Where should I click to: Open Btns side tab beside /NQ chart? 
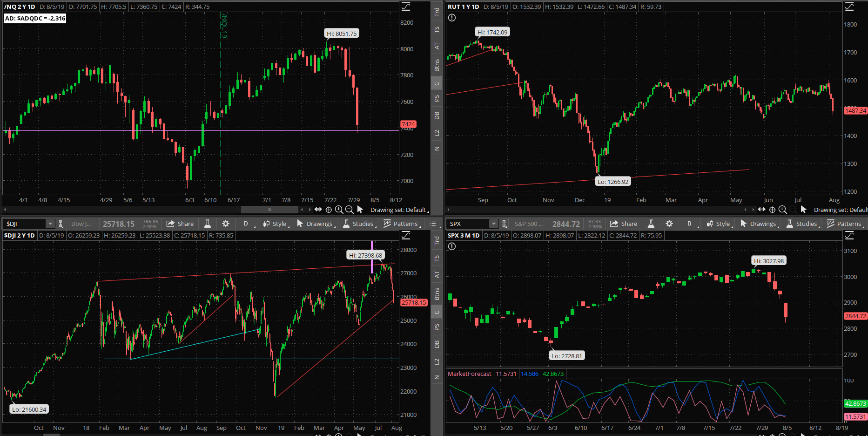tap(437, 65)
